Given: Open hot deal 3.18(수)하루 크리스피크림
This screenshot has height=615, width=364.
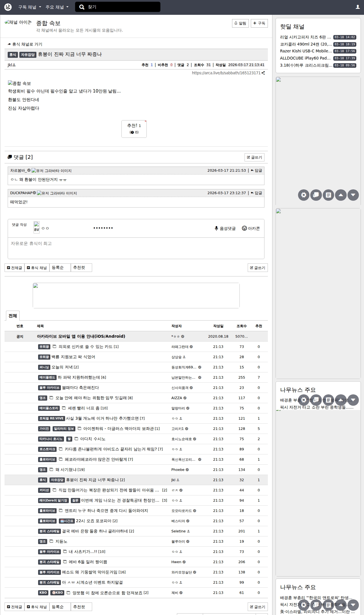Looking at the screenshot, I should [306, 65].
